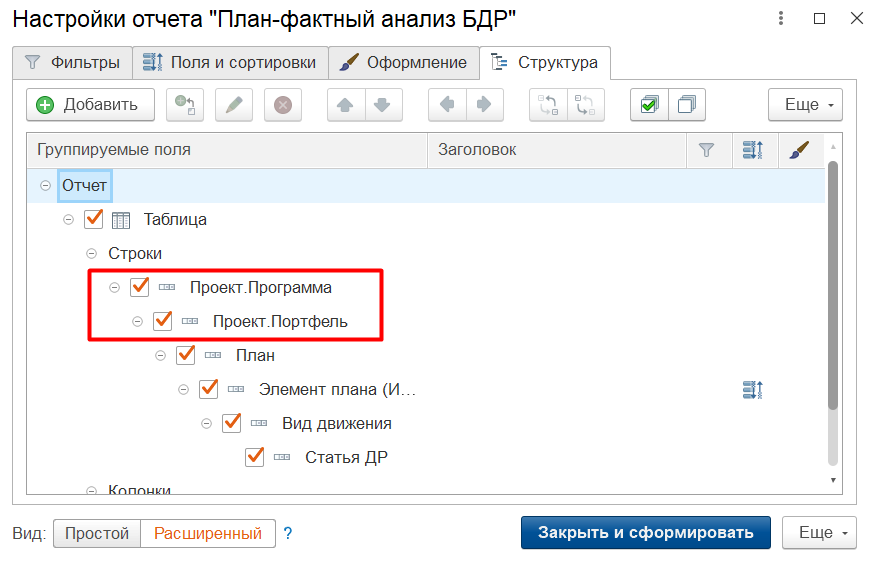This screenshot has width=872, height=563.
Task: Open the Оформление tab
Action: [x=403, y=62]
